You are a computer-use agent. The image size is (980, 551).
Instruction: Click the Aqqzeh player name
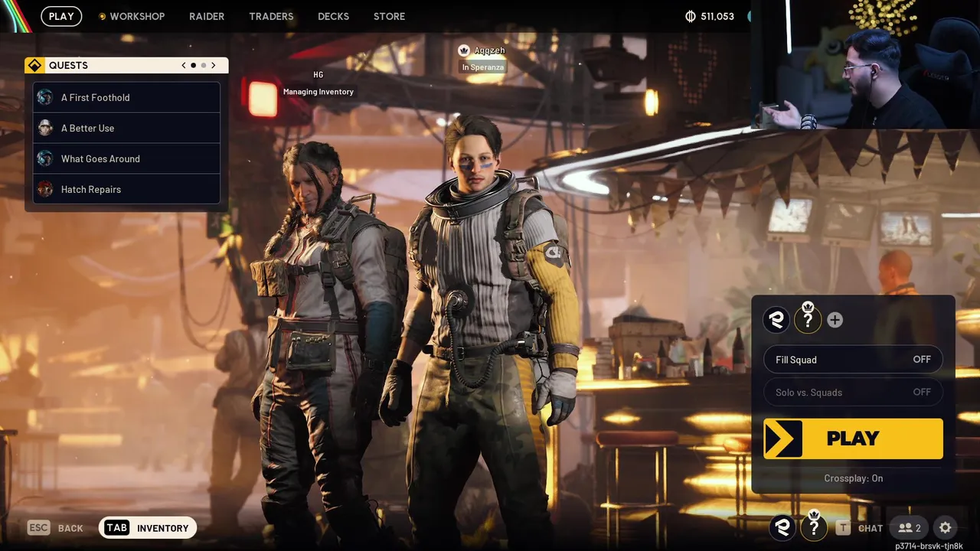point(489,51)
